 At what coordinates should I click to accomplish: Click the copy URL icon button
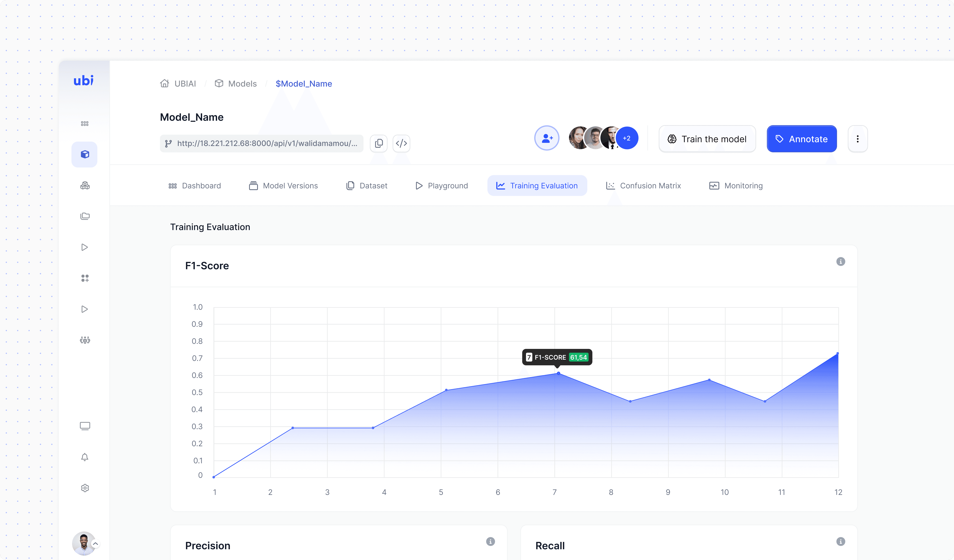point(378,143)
